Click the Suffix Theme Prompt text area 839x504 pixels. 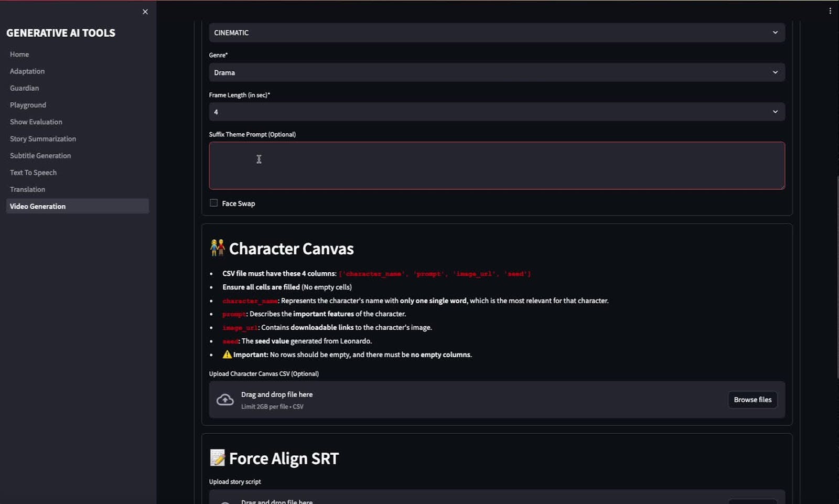(x=496, y=166)
